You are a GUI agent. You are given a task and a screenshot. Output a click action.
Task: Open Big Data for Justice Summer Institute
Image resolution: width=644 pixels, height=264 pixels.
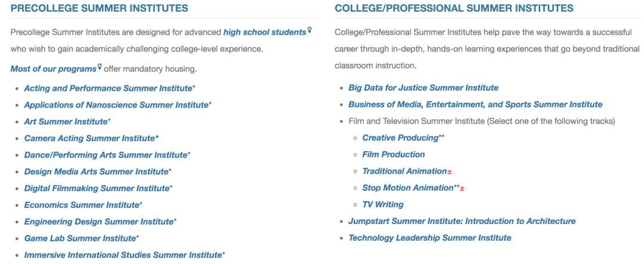(x=423, y=88)
